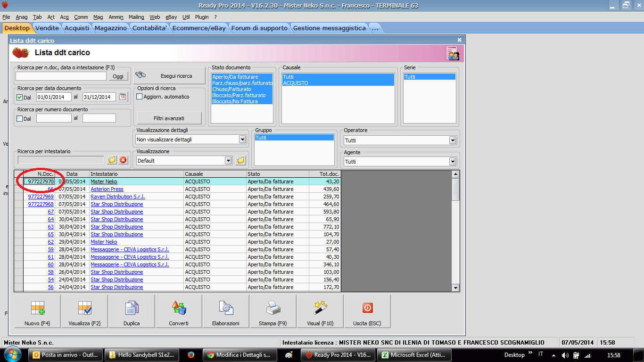
Task: Close the Lista ddt carico window
Action: point(459,41)
